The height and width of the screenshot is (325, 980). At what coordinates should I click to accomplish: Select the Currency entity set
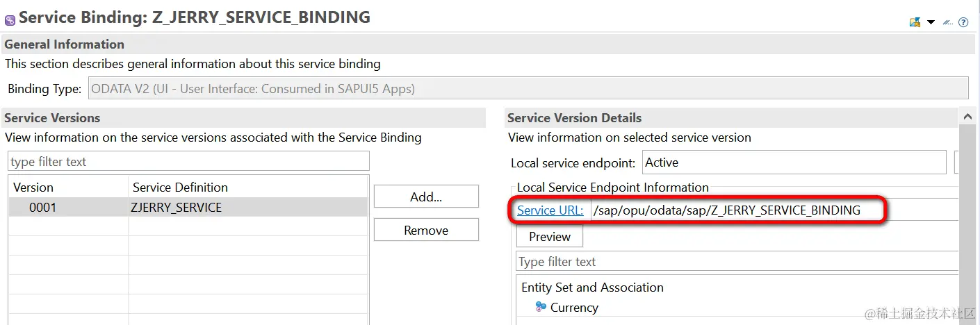point(574,307)
